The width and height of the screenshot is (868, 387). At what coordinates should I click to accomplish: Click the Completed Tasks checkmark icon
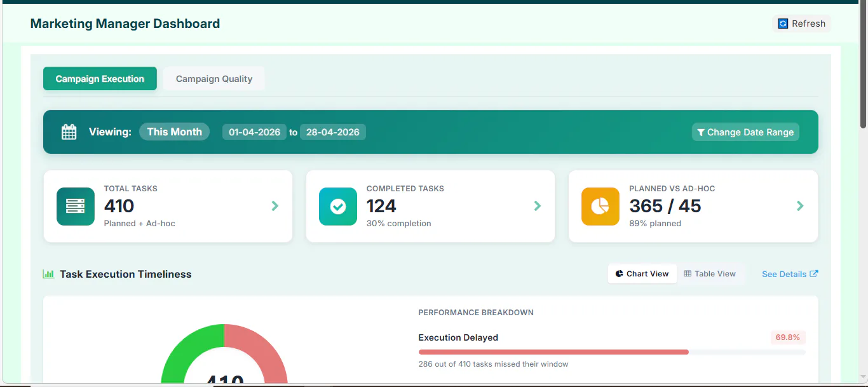pos(338,207)
